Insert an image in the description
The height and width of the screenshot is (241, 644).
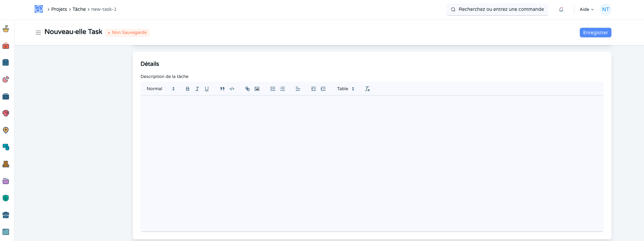tap(257, 89)
